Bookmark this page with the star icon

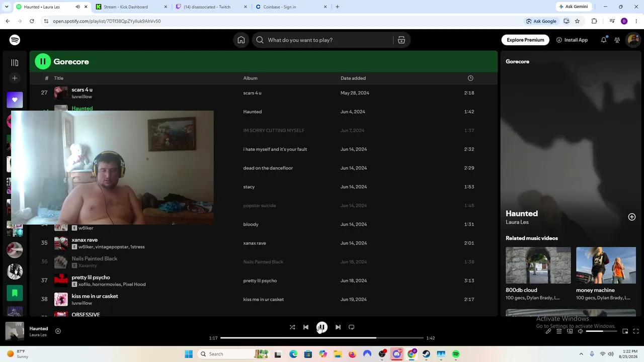577,21
